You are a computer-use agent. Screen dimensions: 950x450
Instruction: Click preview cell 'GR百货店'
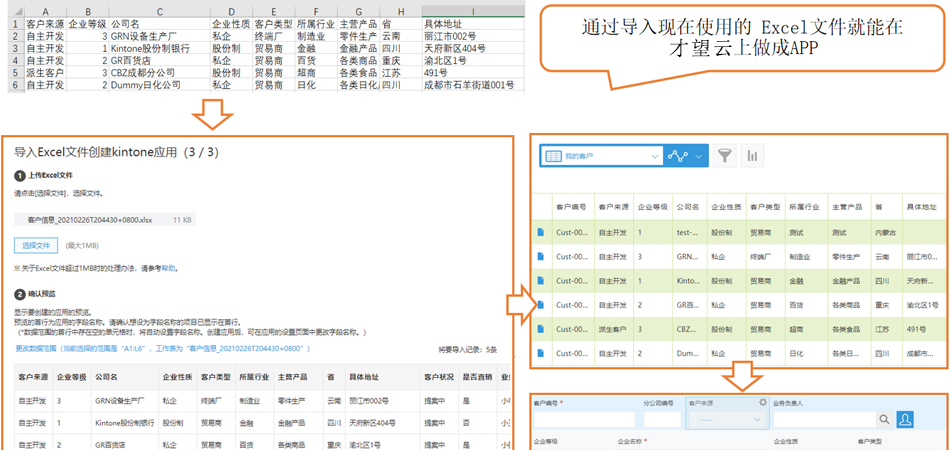[x=111, y=445]
